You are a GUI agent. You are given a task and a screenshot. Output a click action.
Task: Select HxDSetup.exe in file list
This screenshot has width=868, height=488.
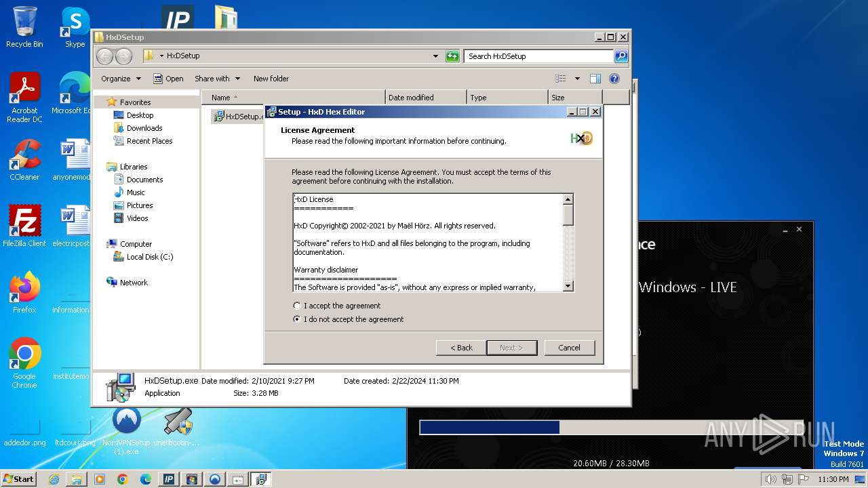coord(237,117)
